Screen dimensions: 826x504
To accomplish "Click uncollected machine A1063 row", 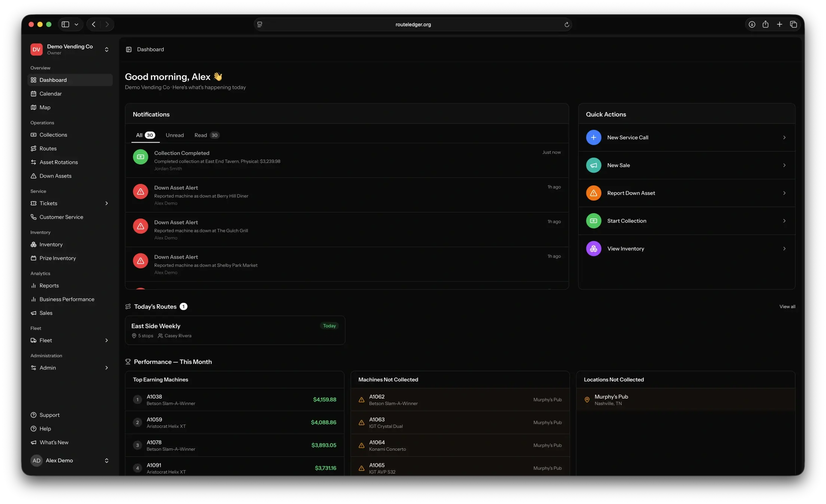I will (460, 423).
